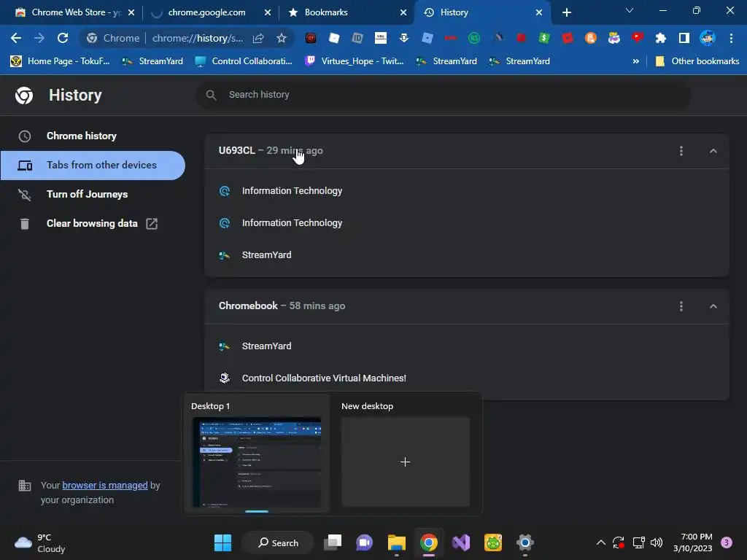Image resolution: width=747 pixels, height=560 pixels.
Task: Open File Explorer from the taskbar
Action: pyautogui.click(x=396, y=542)
